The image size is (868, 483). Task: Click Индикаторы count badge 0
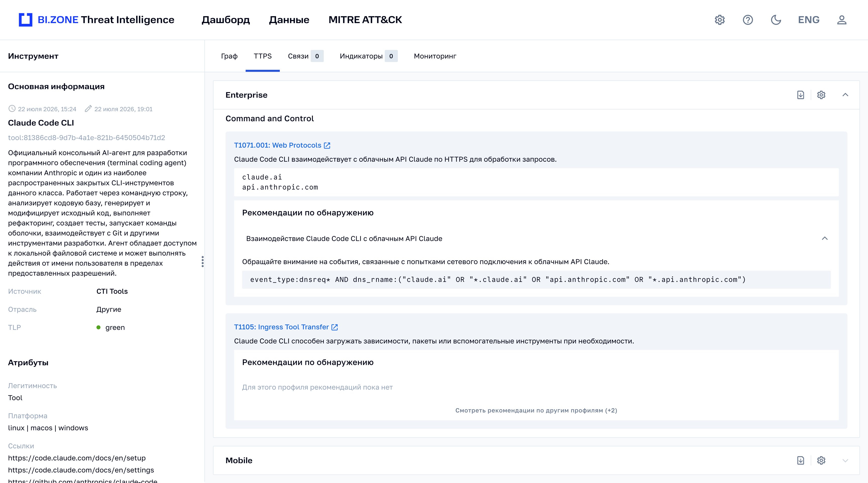point(391,56)
